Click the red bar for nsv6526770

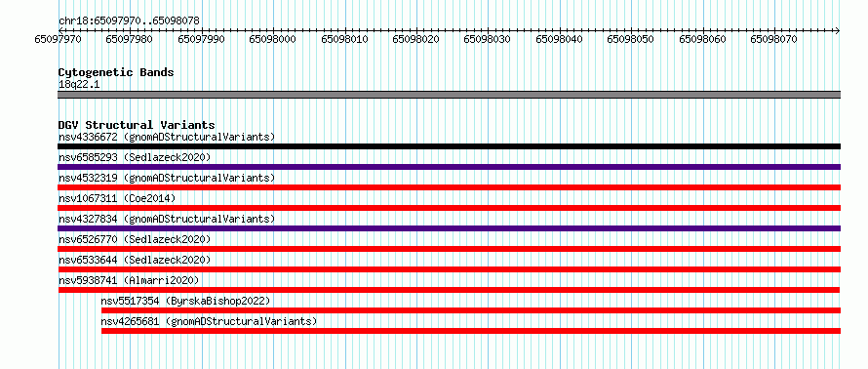pos(449,249)
